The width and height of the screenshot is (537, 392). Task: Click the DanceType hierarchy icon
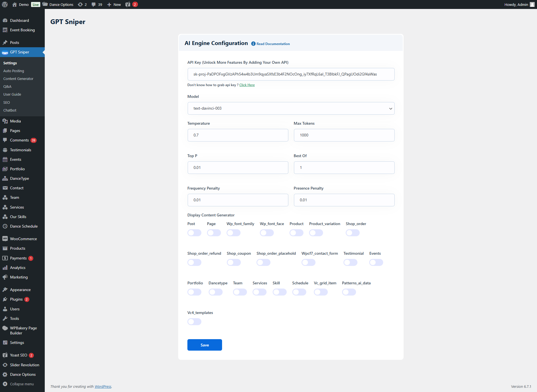coord(5,178)
